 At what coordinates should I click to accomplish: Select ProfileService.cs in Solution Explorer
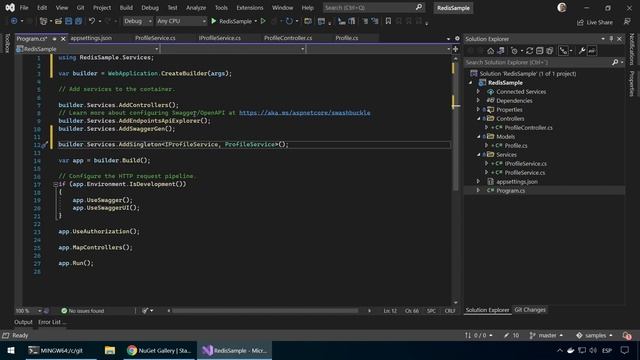click(524, 173)
